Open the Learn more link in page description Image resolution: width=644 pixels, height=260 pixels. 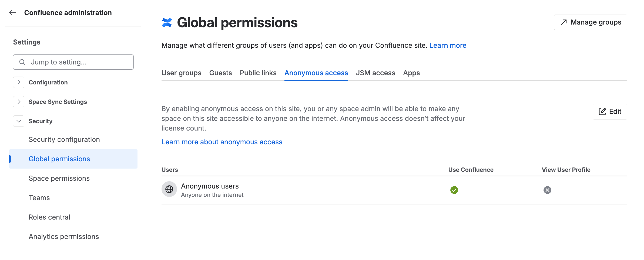pos(448,45)
